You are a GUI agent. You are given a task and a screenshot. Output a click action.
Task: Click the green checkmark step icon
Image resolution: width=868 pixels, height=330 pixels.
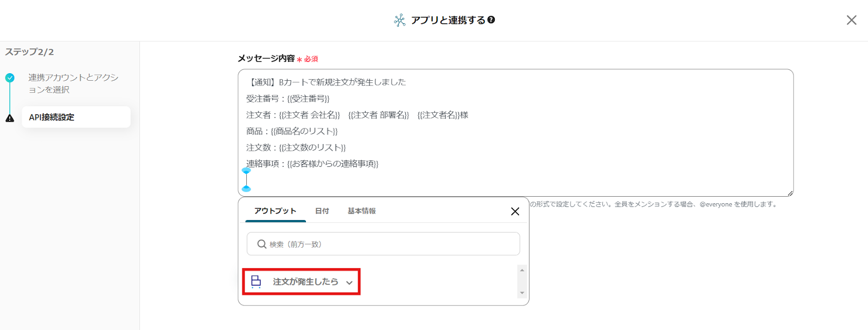[10, 78]
